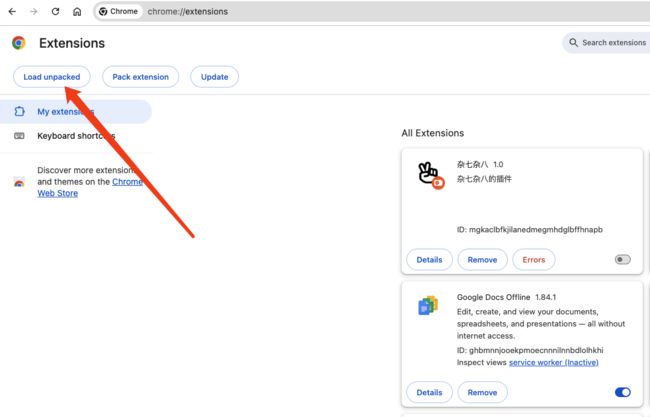Click the 杂七杂八 1.0 extension title

[480, 165]
